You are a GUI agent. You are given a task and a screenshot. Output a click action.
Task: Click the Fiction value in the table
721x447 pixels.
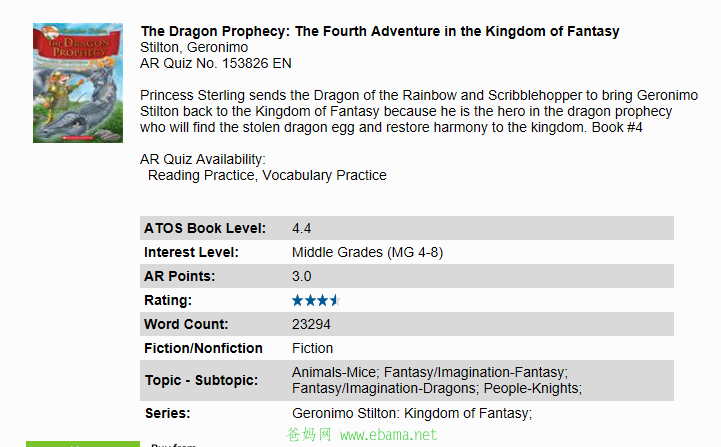[x=312, y=348]
